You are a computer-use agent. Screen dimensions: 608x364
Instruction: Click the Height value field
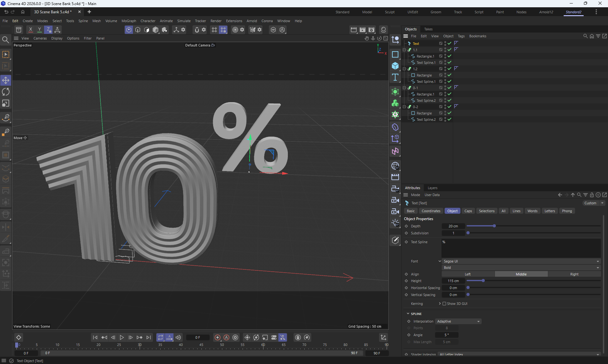tap(453, 281)
